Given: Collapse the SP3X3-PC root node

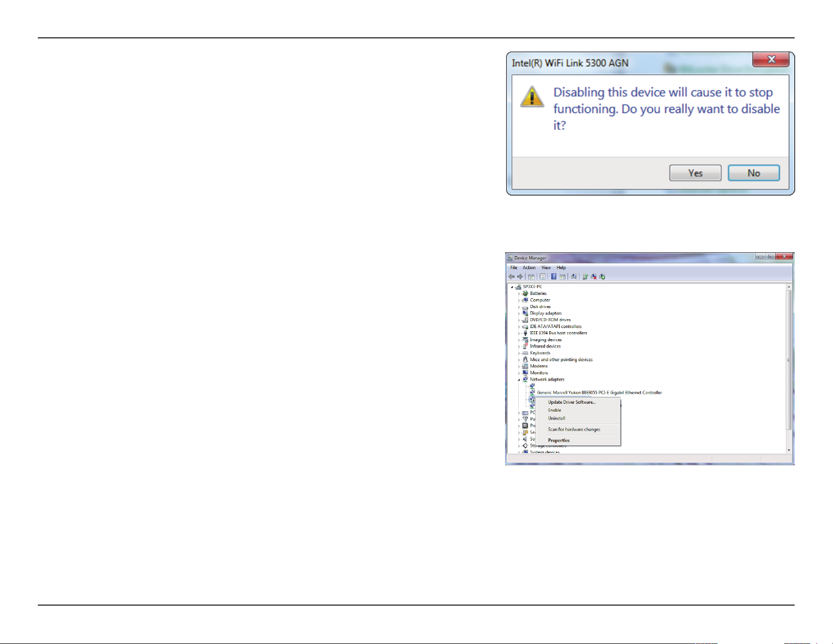Looking at the screenshot, I should click(512, 287).
